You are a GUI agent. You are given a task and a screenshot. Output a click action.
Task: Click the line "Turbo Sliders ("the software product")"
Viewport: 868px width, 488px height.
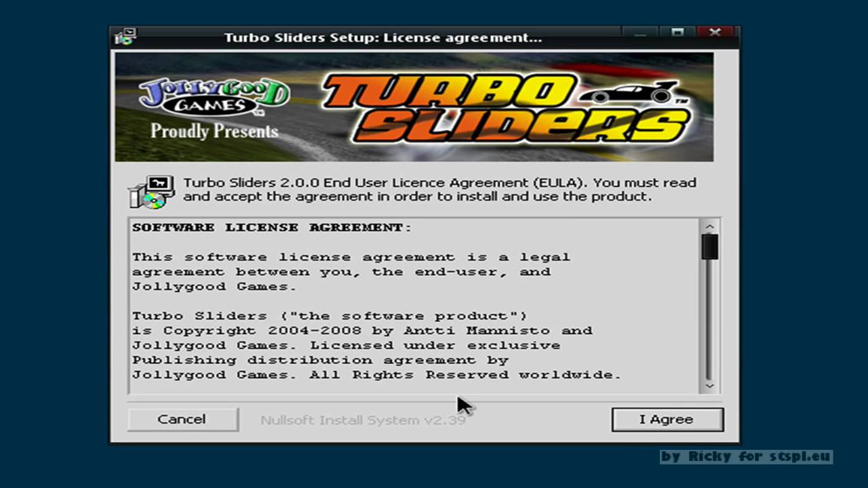point(330,316)
